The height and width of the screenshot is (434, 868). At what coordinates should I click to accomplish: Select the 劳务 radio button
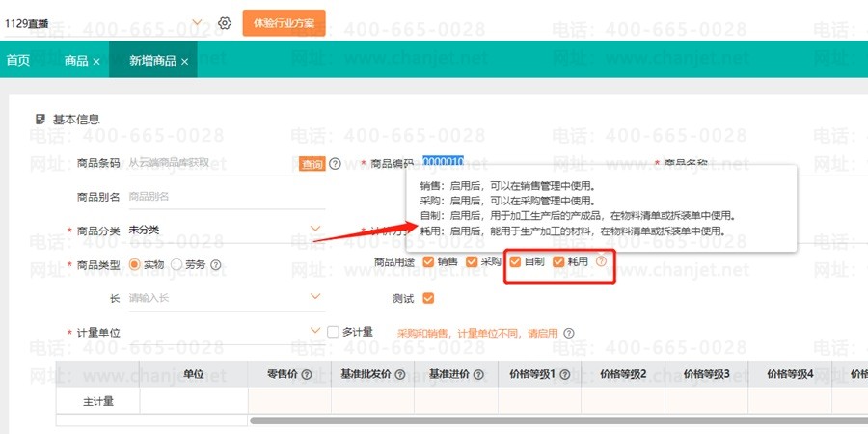point(176,264)
